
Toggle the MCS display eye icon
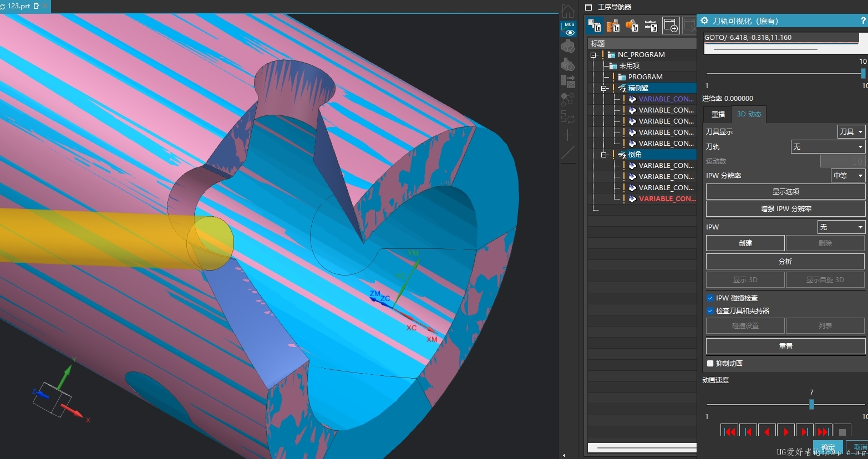[x=569, y=29]
